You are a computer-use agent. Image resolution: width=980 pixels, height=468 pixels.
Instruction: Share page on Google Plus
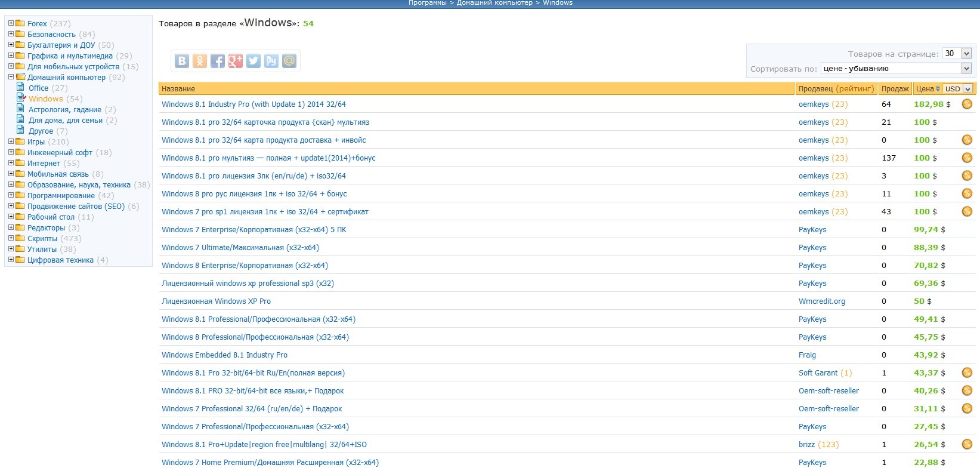tap(236, 61)
